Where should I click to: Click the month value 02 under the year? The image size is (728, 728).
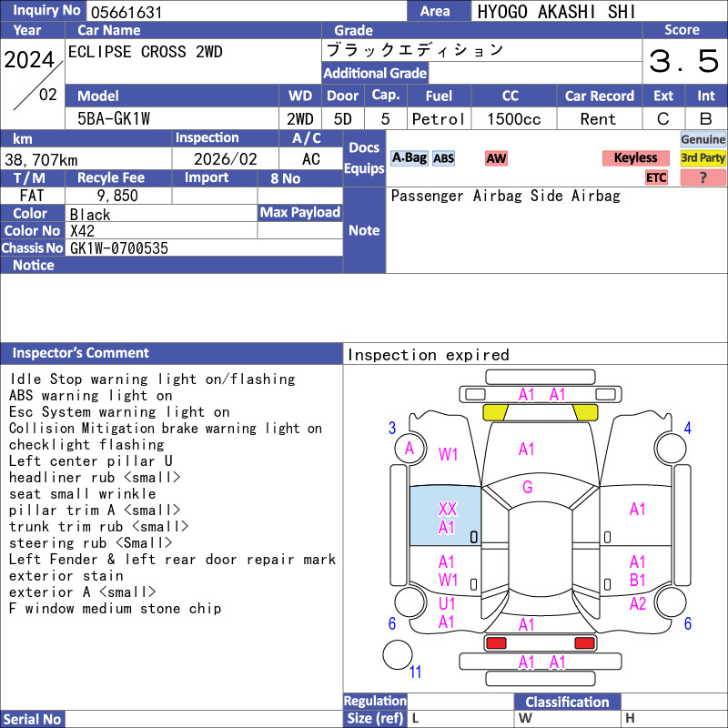point(48,95)
